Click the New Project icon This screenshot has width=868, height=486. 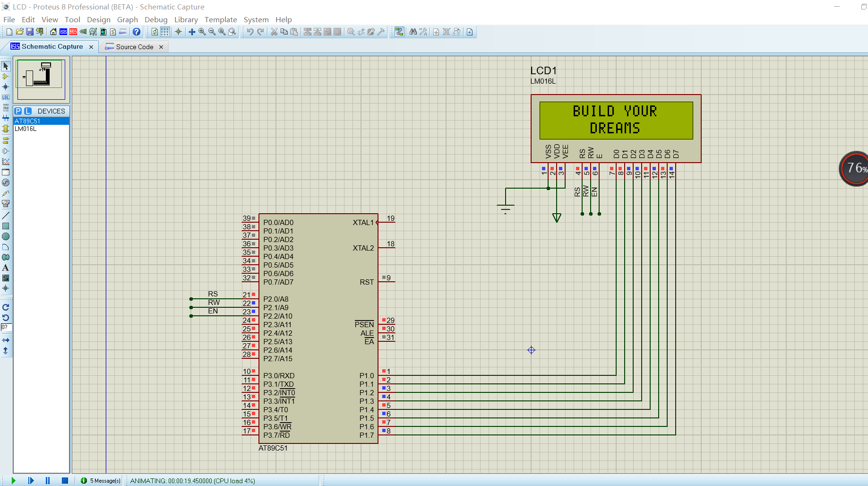(9, 32)
